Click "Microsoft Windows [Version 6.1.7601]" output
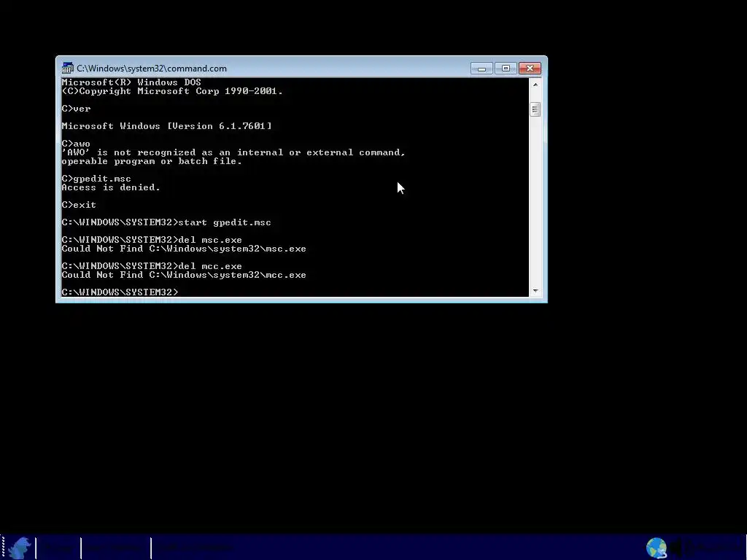Image resolution: width=747 pixels, height=560 pixels. click(x=167, y=126)
